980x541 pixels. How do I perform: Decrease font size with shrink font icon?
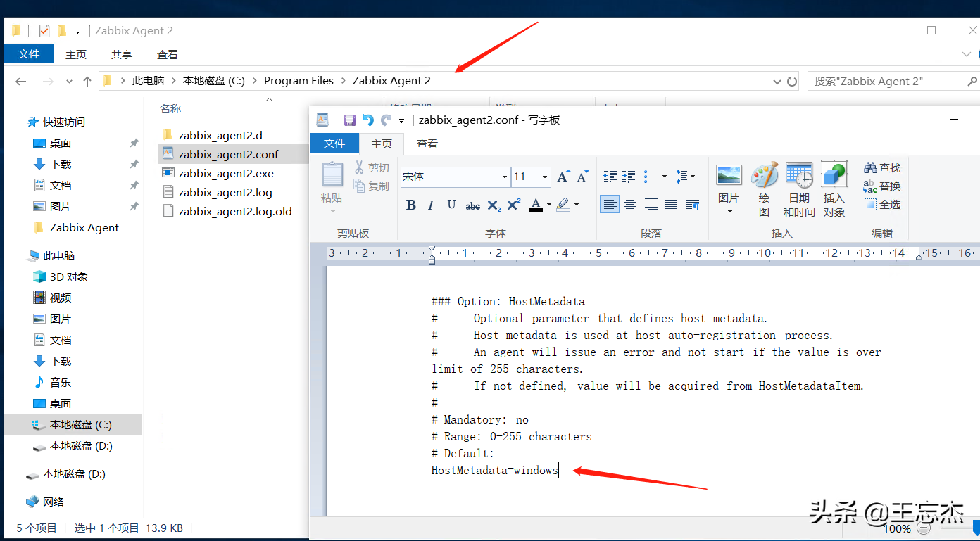tap(582, 177)
